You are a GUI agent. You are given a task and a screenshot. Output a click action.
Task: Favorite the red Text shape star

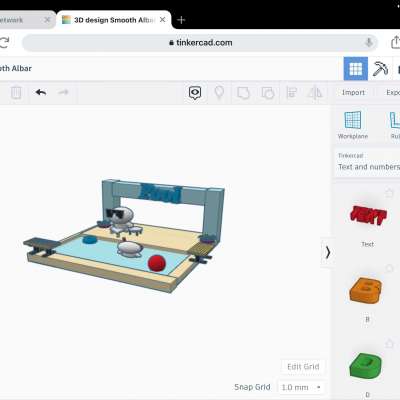(x=389, y=193)
